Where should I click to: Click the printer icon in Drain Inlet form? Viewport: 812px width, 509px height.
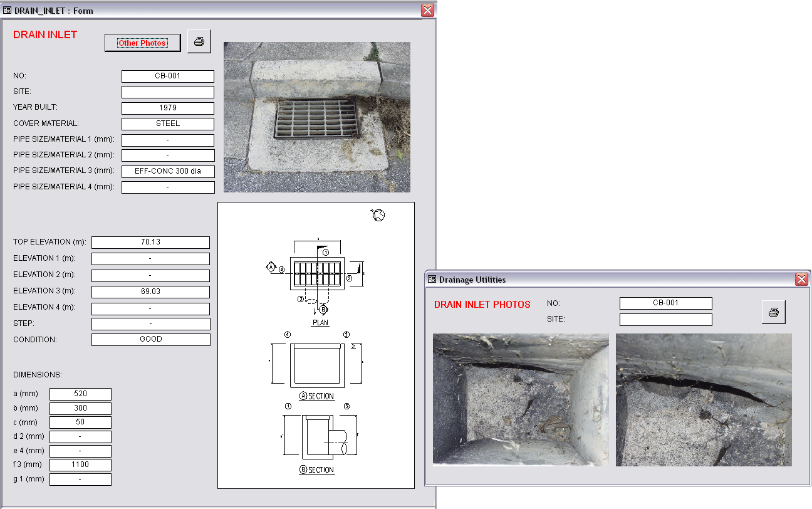pyautogui.click(x=199, y=41)
